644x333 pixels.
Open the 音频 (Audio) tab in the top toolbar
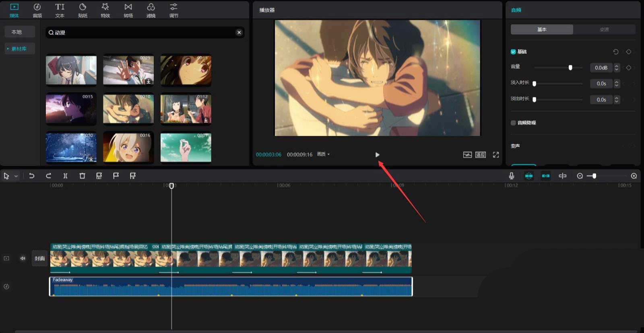pos(37,10)
